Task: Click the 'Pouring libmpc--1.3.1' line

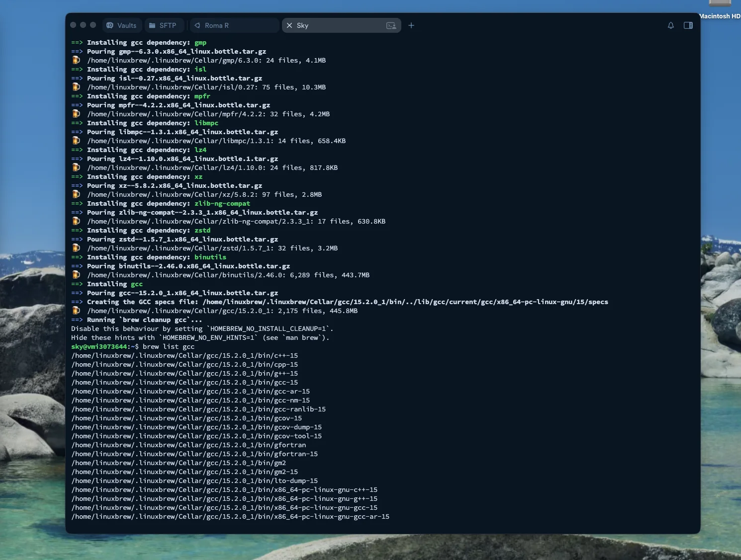Action: (175, 132)
